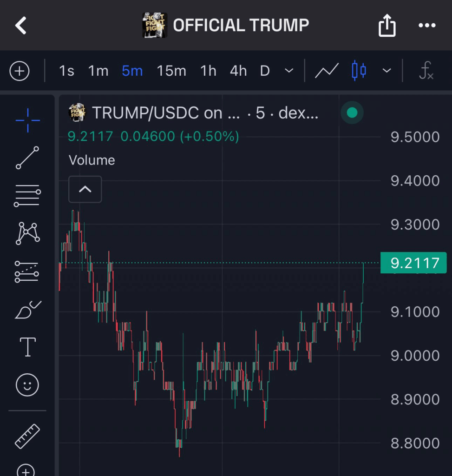The image size is (452, 476).
Task: Select the text annotation T tool
Action: 28,347
